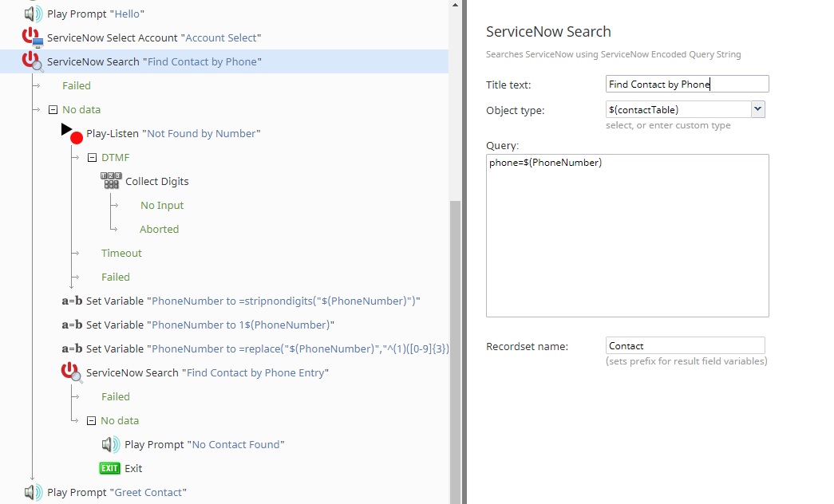Select ServiceNow Search "Find Contact by Phone Entry"
The width and height of the screenshot is (834, 504).
pos(208,372)
